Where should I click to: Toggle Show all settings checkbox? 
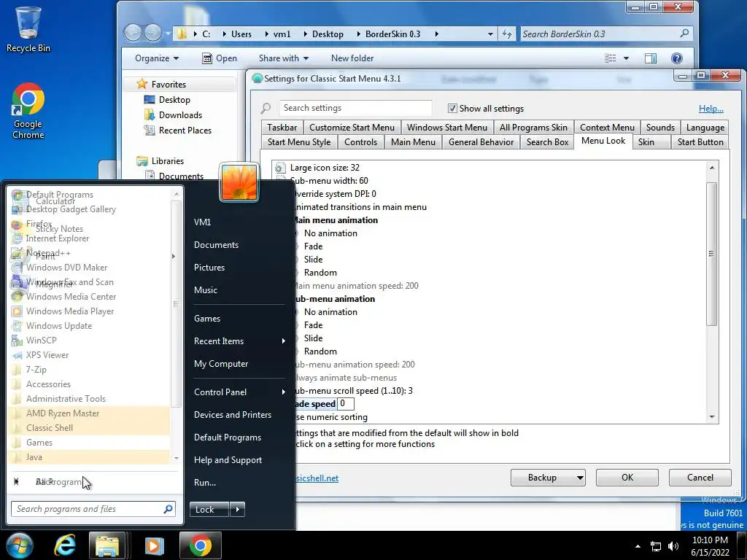[452, 108]
